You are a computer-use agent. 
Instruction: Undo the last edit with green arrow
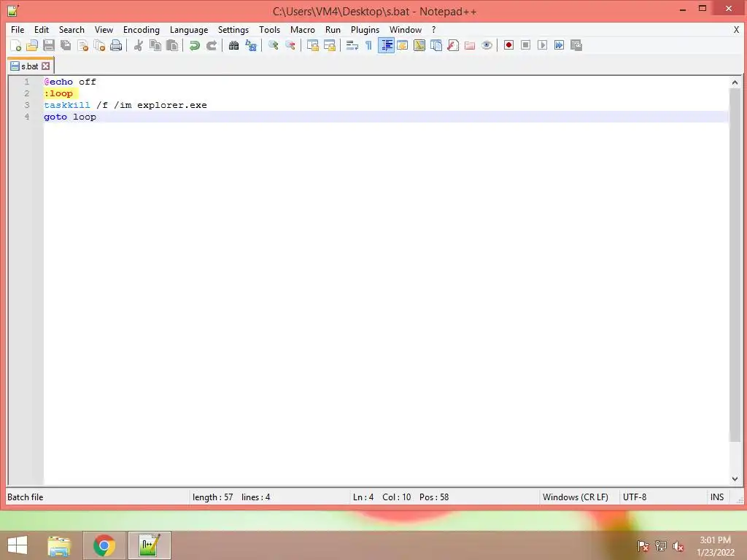(x=194, y=45)
